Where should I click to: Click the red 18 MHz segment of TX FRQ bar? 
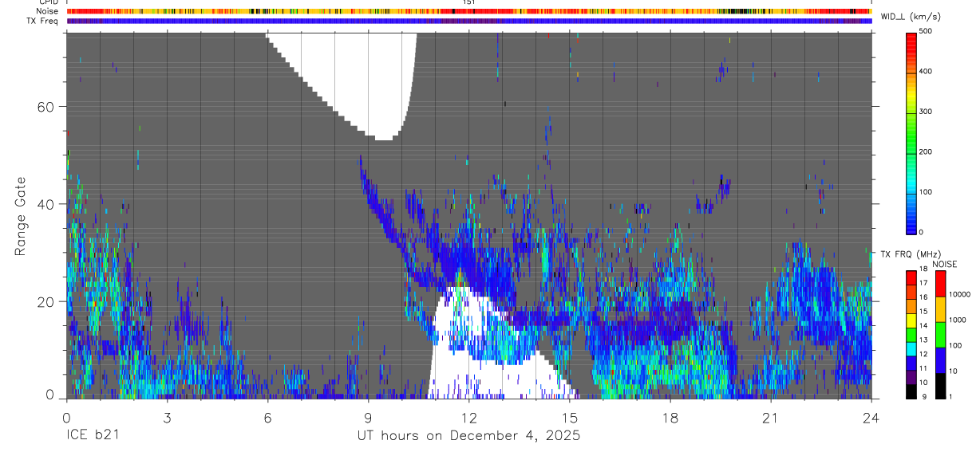click(911, 277)
